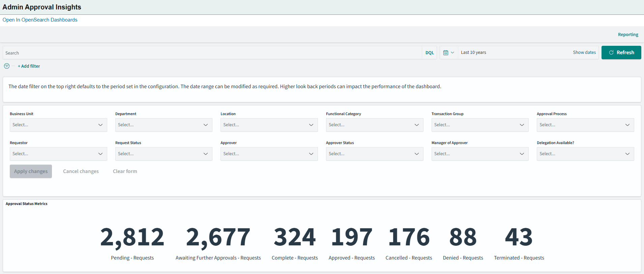644x274 pixels.
Task: Click into the Search query field
Action: click(212, 53)
